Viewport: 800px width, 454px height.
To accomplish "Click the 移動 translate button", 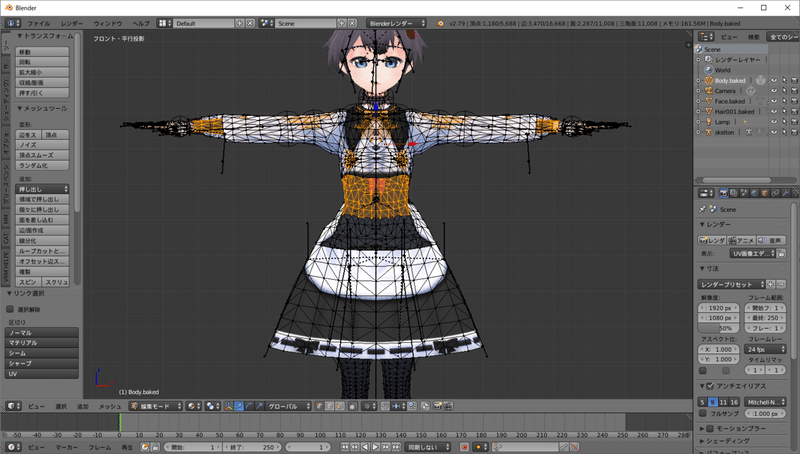I will (x=43, y=52).
